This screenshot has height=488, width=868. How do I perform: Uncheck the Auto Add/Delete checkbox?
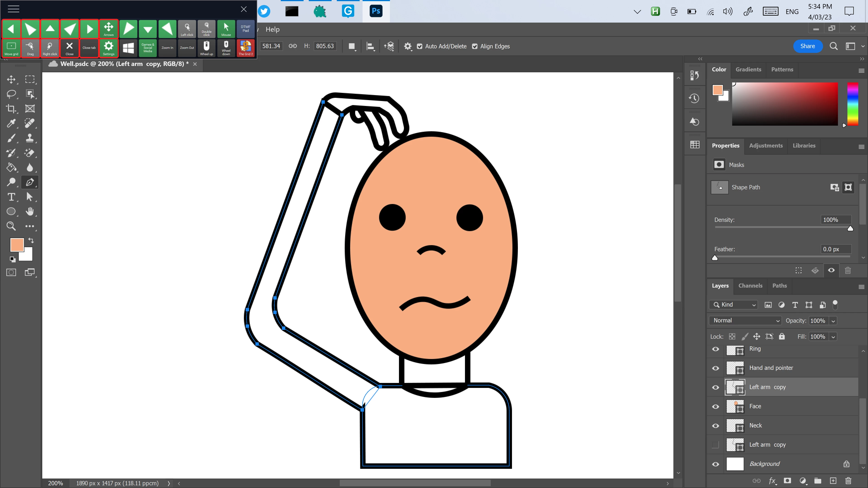pos(420,47)
